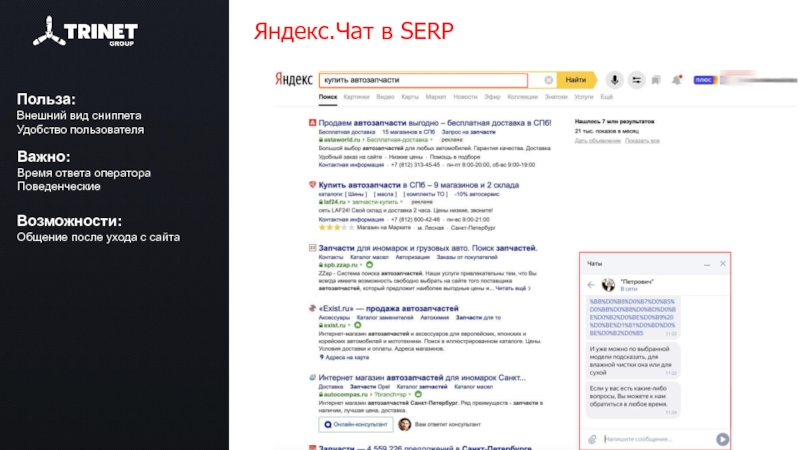Expand the Ещё tab menu
This screenshot has width=800, height=450.
[x=606, y=97]
